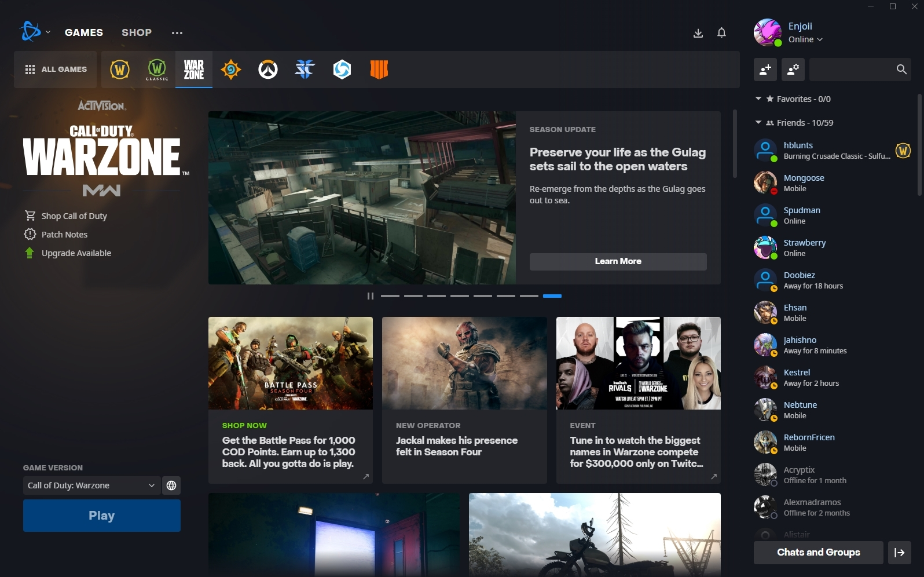Open the Twitch Rivals event card
The width and height of the screenshot is (924, 577).
tap(639, 400)
